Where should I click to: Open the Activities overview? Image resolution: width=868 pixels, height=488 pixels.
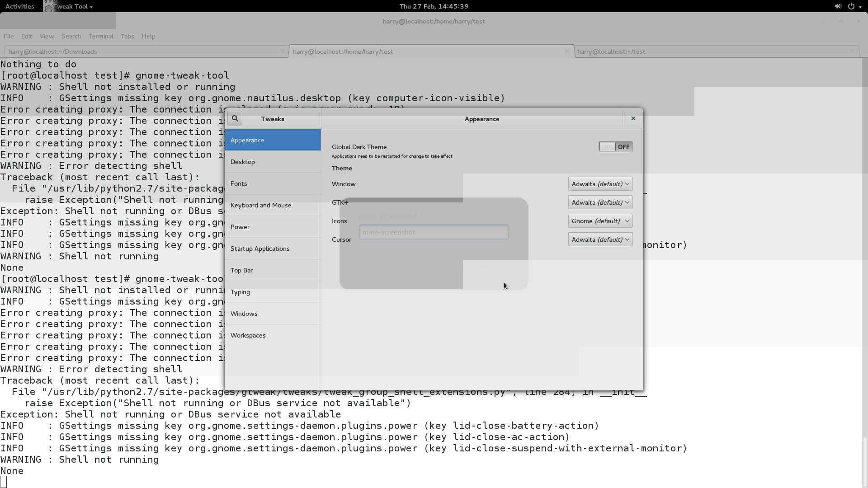point(20,6)
